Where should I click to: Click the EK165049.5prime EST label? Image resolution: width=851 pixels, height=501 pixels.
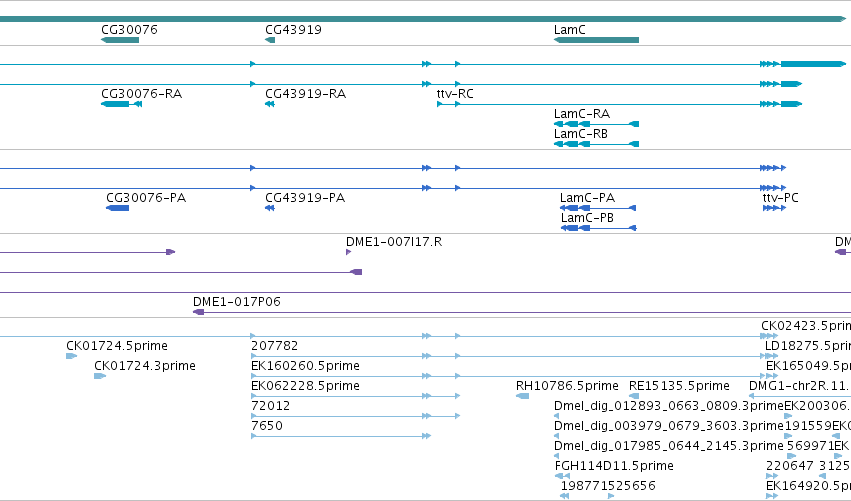808,365
